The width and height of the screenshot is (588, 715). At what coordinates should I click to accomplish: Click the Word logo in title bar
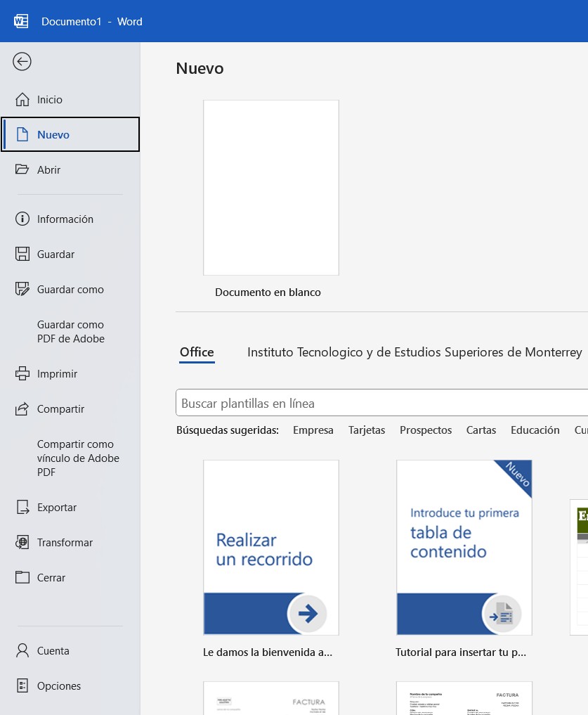point(21,21)
